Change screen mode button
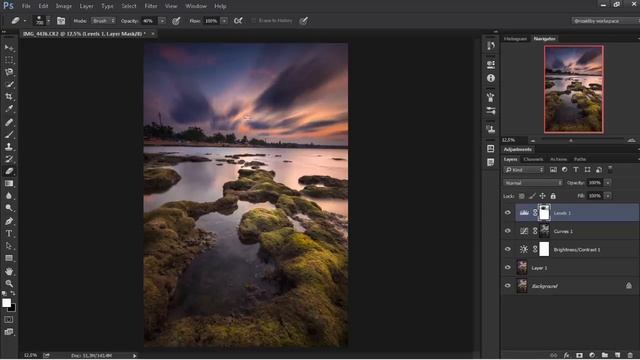The image size is (640, 360). point(9,332)
